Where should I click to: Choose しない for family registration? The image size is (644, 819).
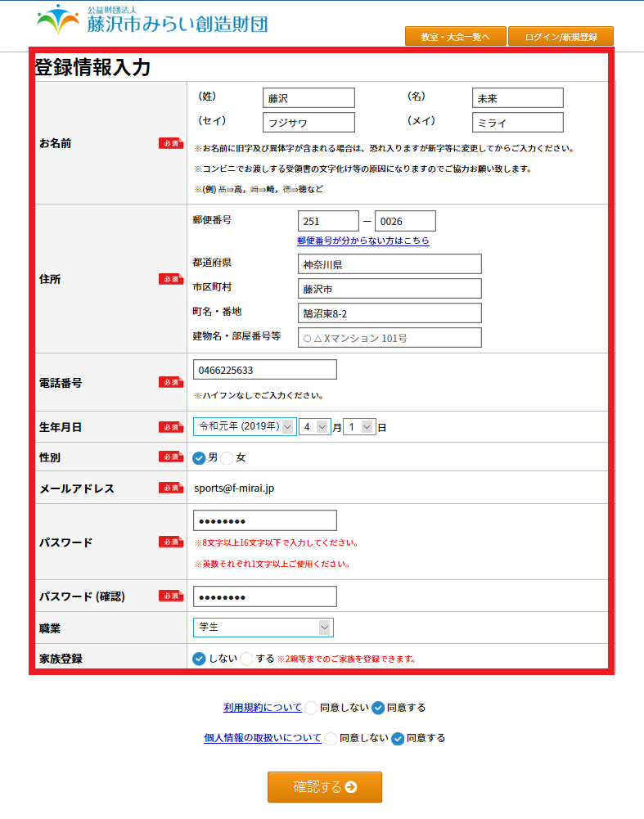[x=199, y=659]
